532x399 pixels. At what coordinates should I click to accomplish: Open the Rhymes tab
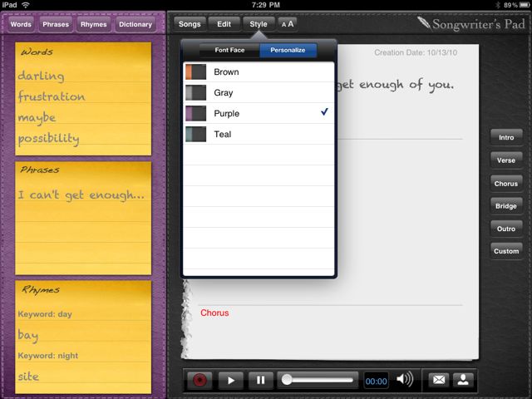point(94,24)
